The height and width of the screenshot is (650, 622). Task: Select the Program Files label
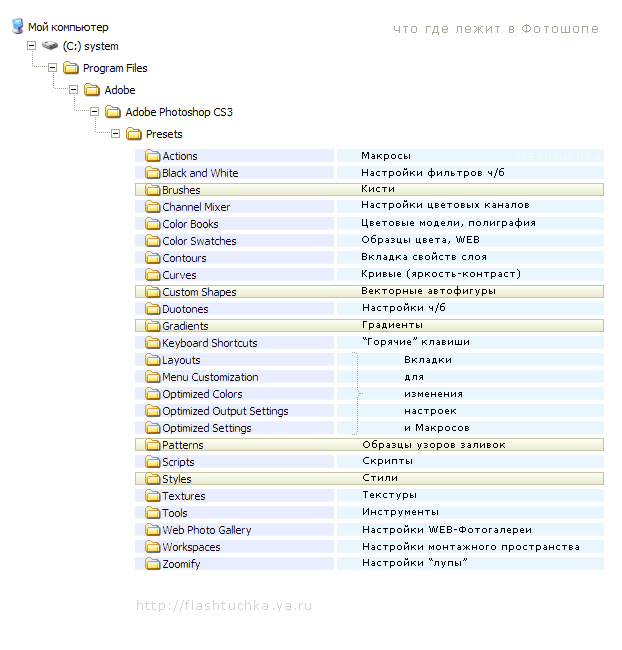tap(115, 68)
